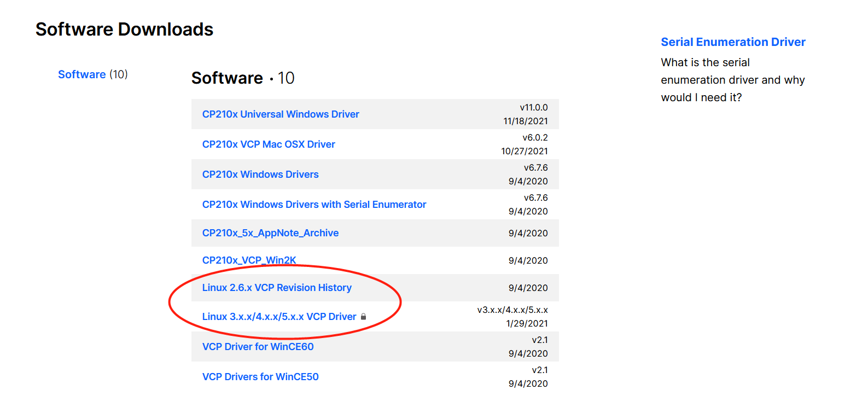Screen dimensions: 868x419
Task: Click the serial enumeration driver description text
Action: (x=732, y=80)
